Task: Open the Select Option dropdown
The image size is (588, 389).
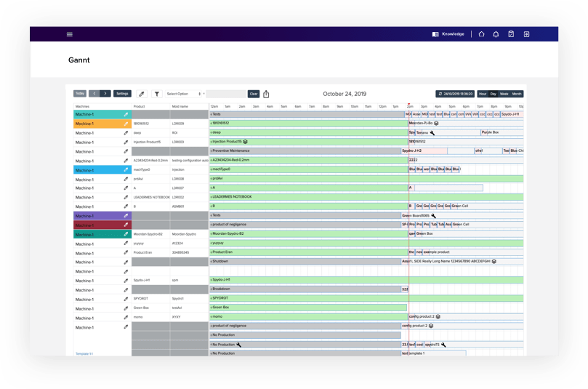Action: [184, 94]
